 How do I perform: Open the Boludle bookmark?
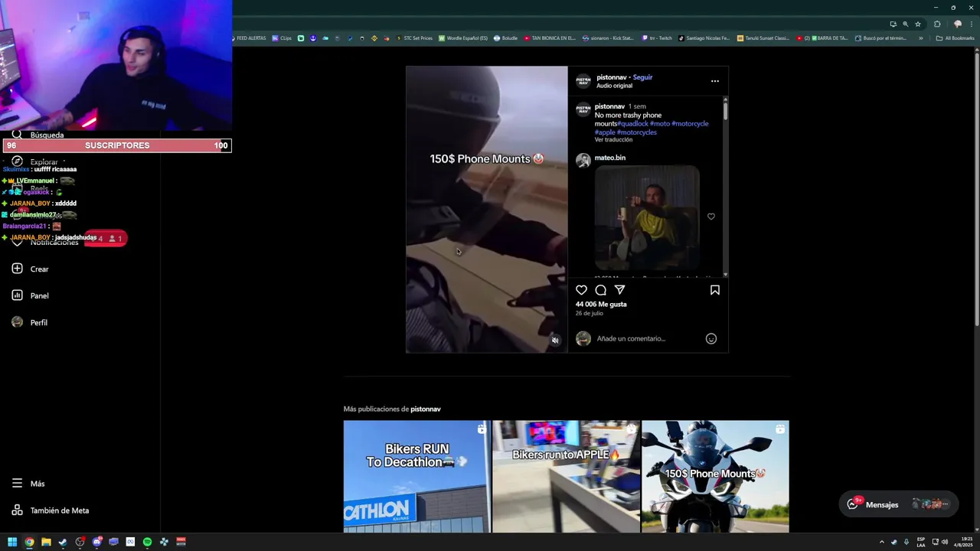tap(506, 38)
